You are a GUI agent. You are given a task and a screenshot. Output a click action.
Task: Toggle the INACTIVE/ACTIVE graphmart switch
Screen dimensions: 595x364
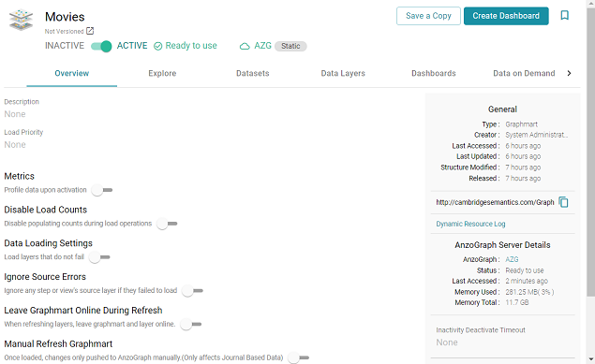point(101,46)
